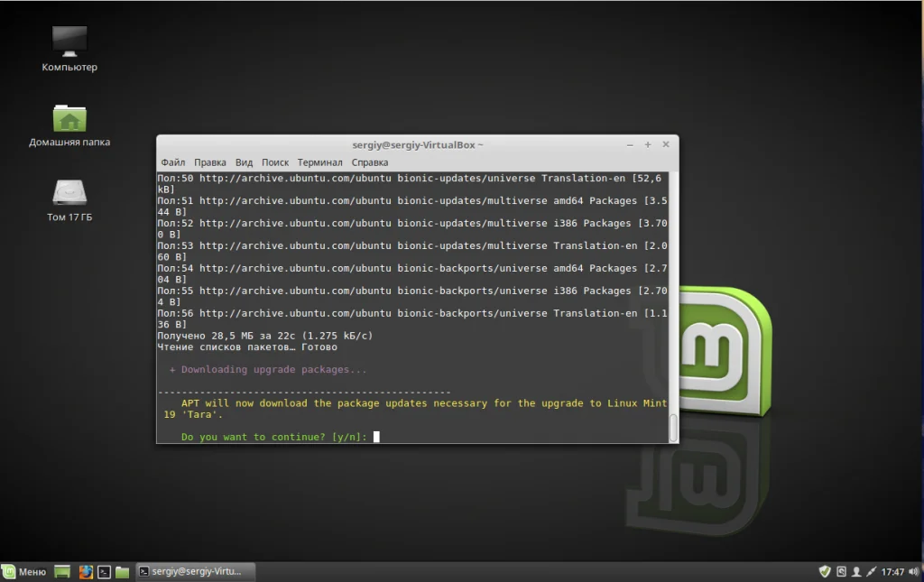Click the 'Do you want to continue? [y/n]' prompt
This screenshot has height=582, width=924.
pos(274,437)
